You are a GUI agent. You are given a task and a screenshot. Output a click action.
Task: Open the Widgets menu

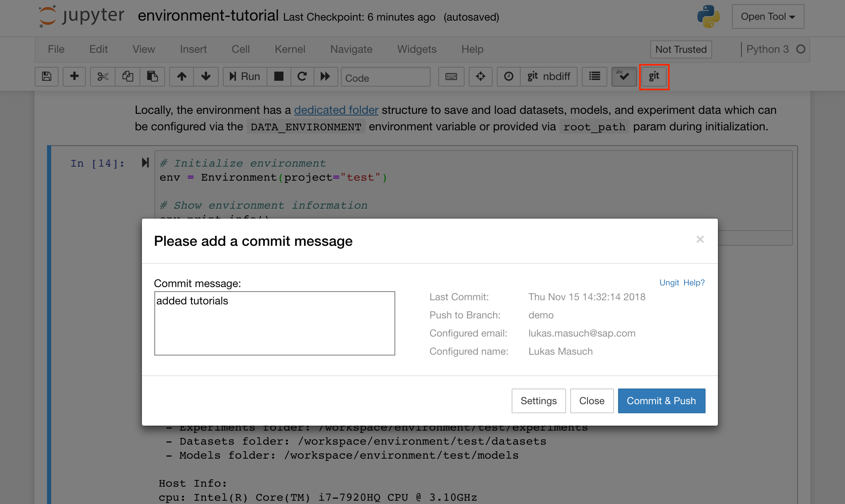click(x=416, y=49)
